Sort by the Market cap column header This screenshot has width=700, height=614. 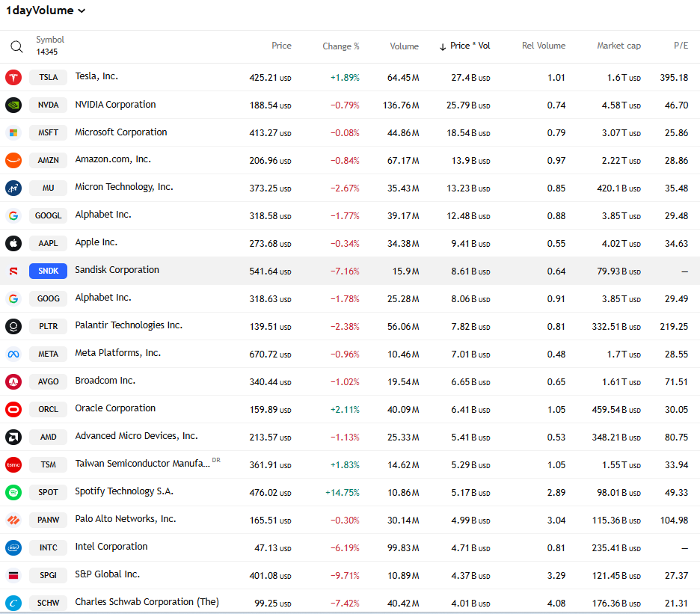click(x=618, y=46)
